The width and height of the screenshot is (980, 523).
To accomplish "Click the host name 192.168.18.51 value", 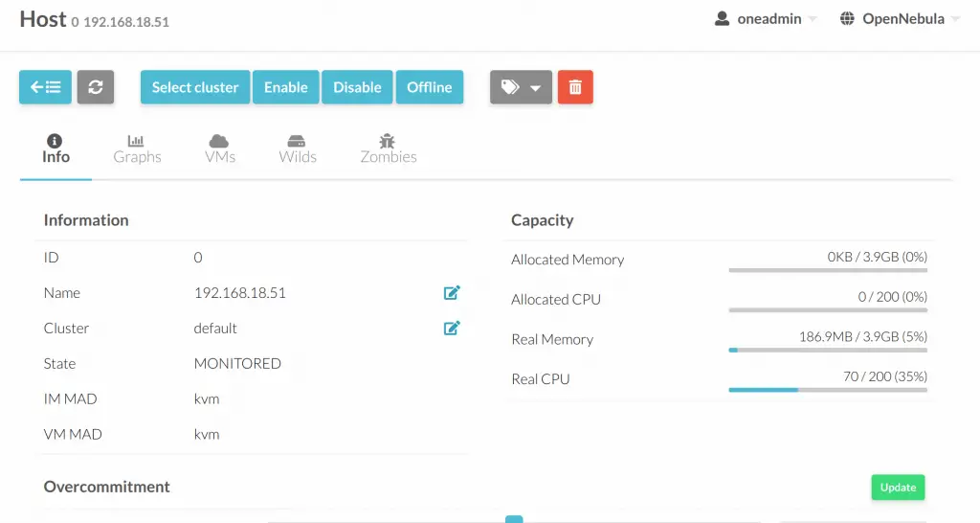I will click(240, 293).
